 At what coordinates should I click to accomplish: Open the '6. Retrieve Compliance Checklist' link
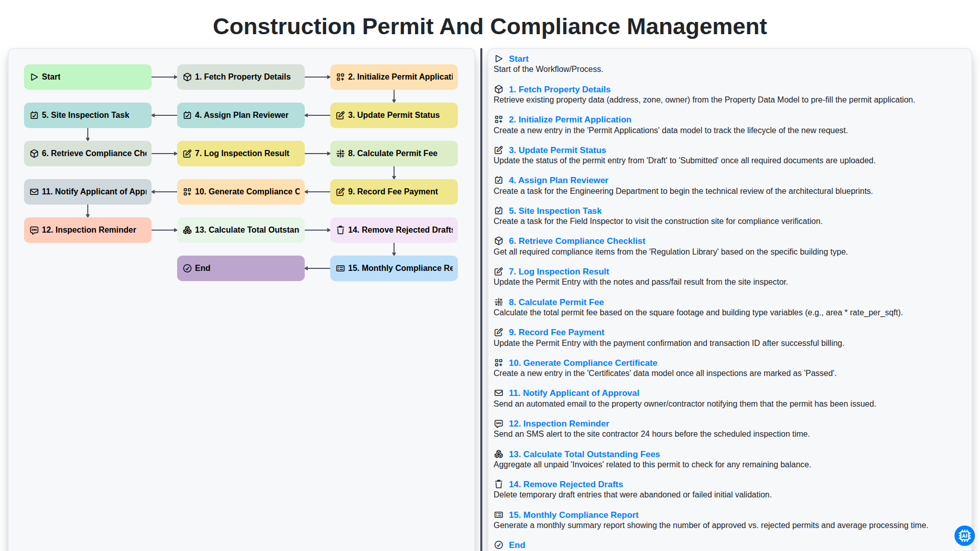[577, 241]
